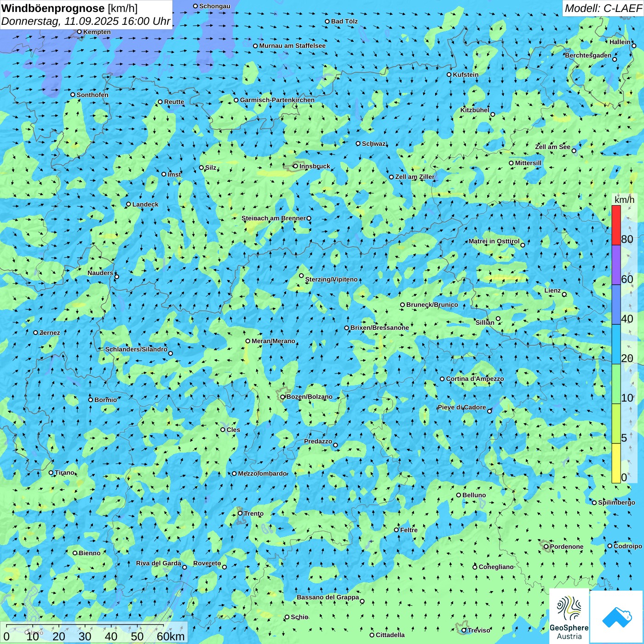
Task: Click the Steinach am Brenner label
Action: coord(274,218)
